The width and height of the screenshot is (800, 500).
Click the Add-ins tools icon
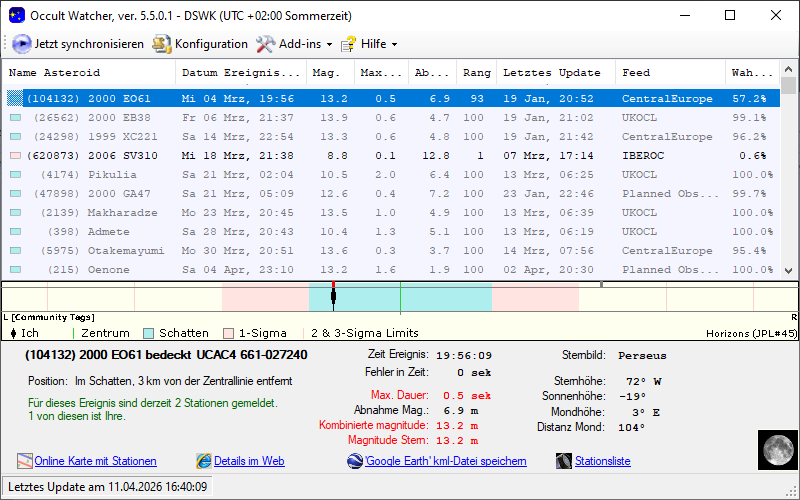click(x=265, y=44)
